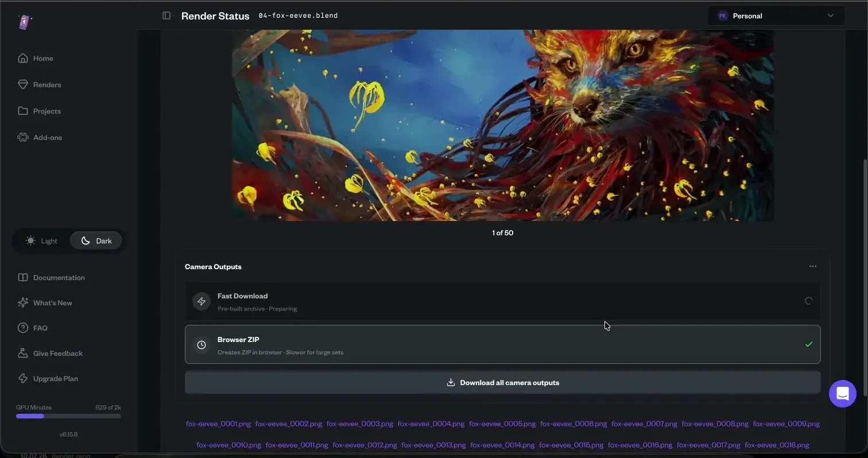The image size is (868, 458).
Task: Open fox-eevee_0006.png file link
Action: (573, 424)
